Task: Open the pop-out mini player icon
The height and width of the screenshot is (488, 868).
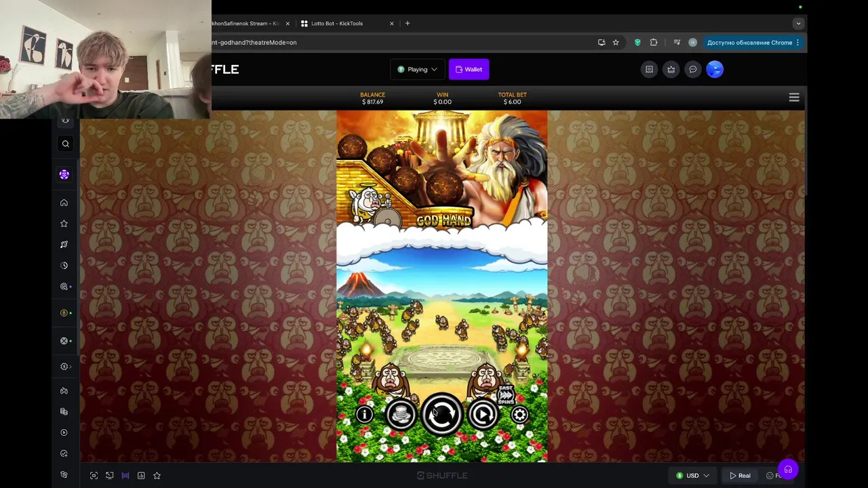Action: (x=109, y=476)
